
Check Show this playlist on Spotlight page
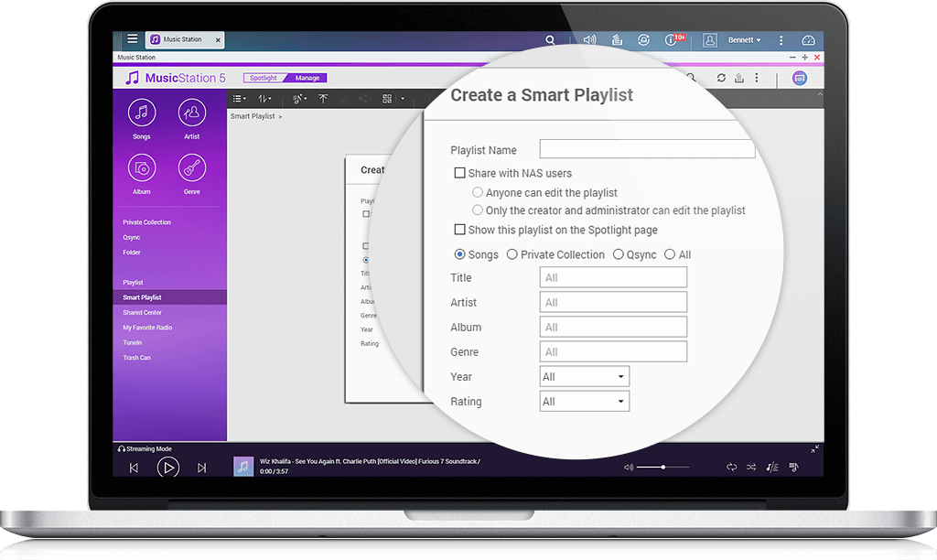click(459, 230)
